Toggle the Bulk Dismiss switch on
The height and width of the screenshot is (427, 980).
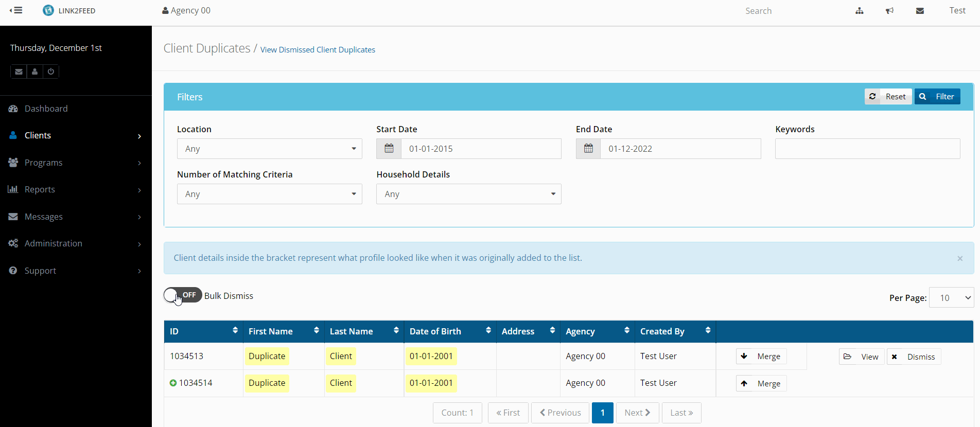pos(183,295)
